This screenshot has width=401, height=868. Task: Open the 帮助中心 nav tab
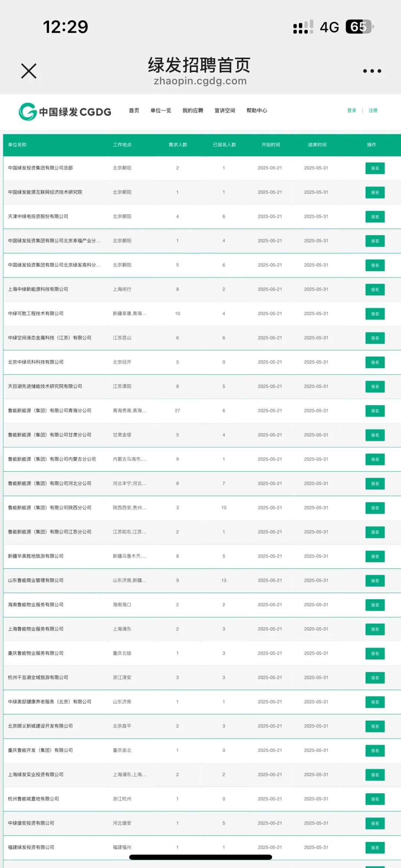tap(257, 111)
